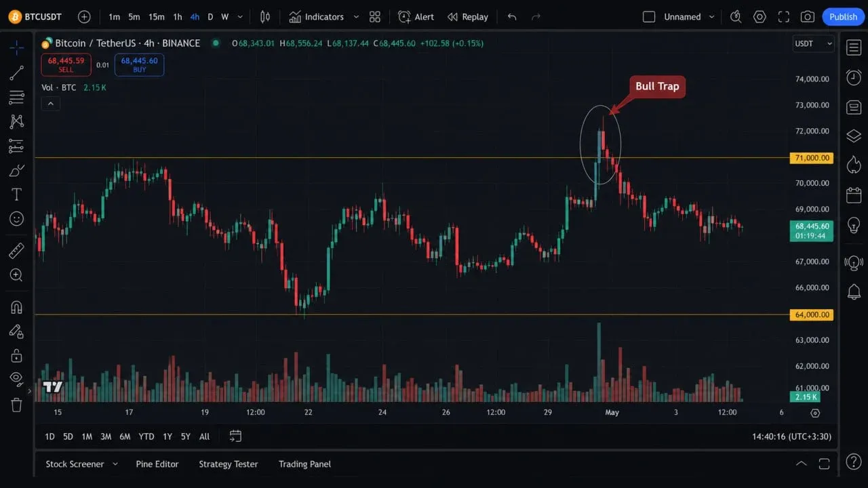Select the ruler measure tool
868x488 pixels.
coord(16,251)
